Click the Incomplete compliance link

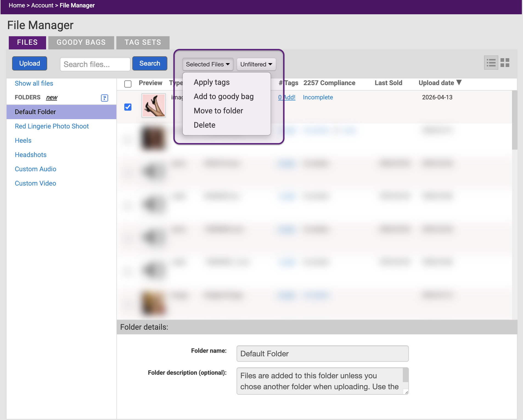pos(318,97)
